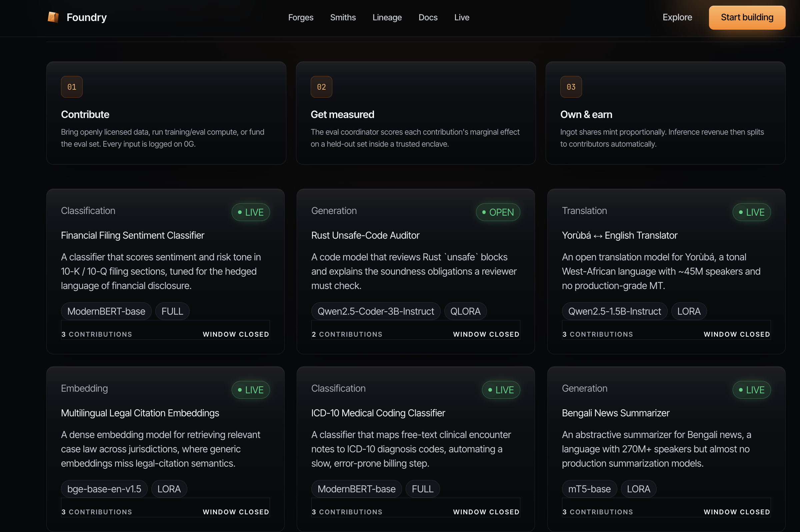Click the ModernBERT-base tag on Financial Filing card
Screen dimensions: 800x532
(106, 311)
